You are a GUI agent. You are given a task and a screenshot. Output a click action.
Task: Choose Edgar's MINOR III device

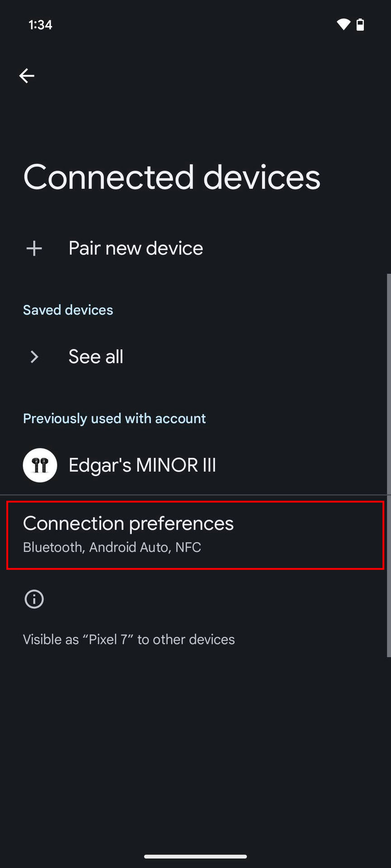(x=142, y=465)
